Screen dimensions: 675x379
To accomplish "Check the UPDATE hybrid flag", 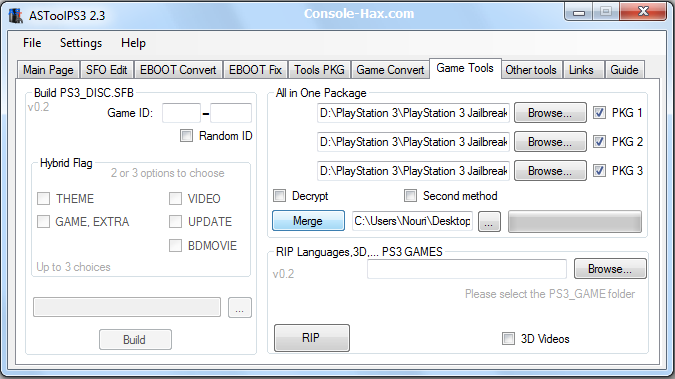I will pyautogui.click(x=175, y=221).
